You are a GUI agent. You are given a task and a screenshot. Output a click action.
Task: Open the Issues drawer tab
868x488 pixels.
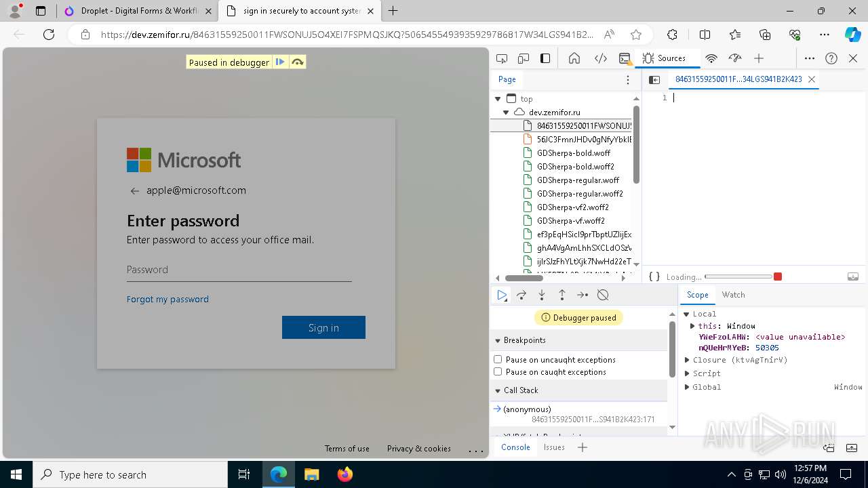click(x=554, y=447)
